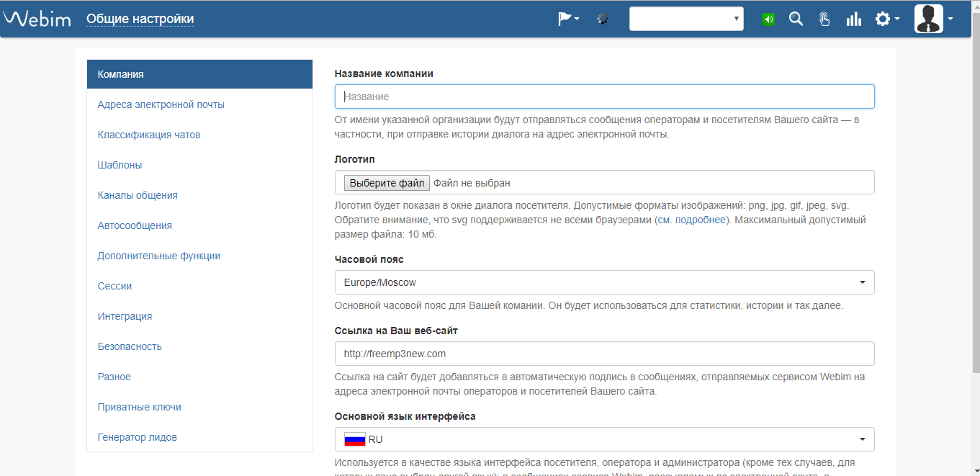Open the settings gear icon
Screen dimensions: 980x476
click(x=884, y=19)
